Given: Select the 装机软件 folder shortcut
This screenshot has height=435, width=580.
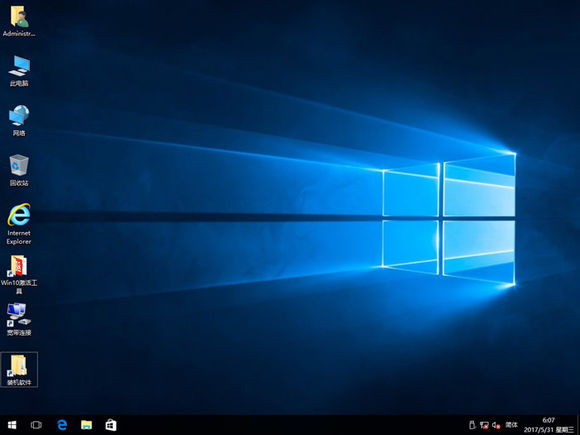Looking at the screenshot, I should coord(19,370).
